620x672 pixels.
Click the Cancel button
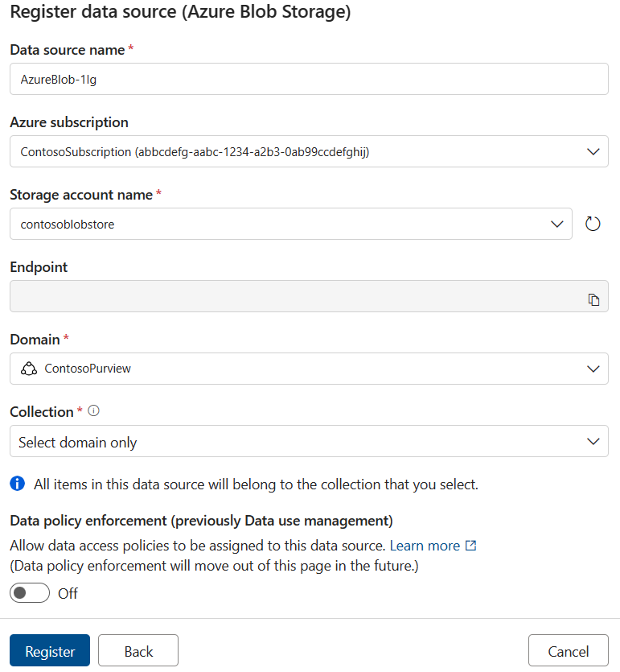(568, 650)
